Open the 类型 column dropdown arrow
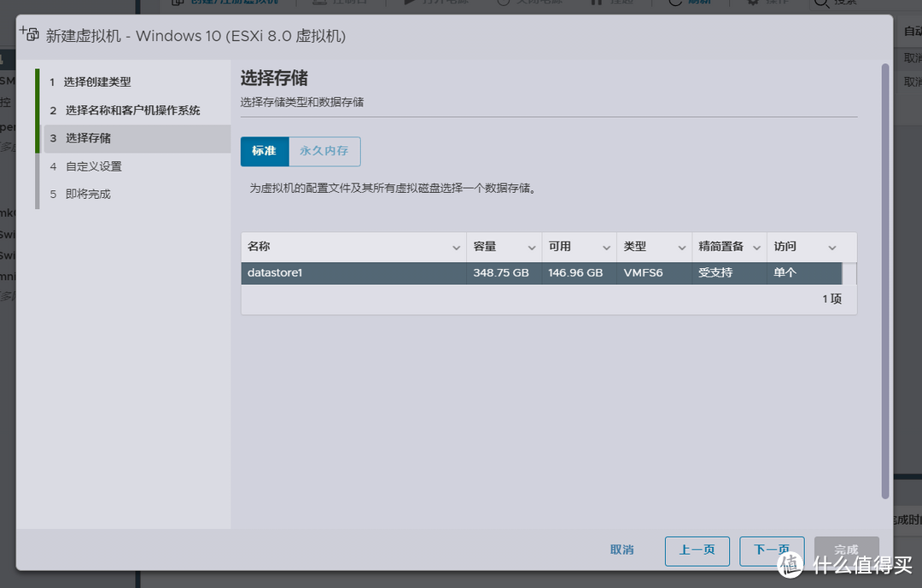The image size is (922, 588). 681,247
